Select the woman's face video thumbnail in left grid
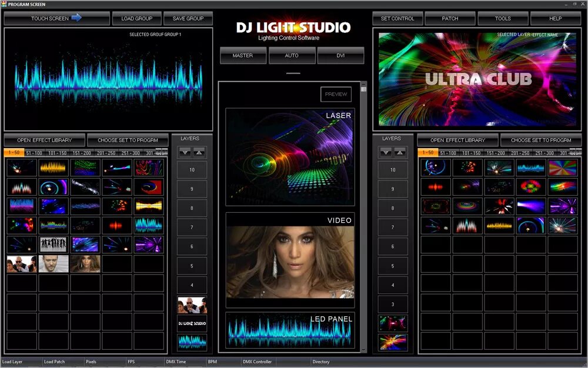This screenshot has width=588, height=368. (x=85, y=264)
